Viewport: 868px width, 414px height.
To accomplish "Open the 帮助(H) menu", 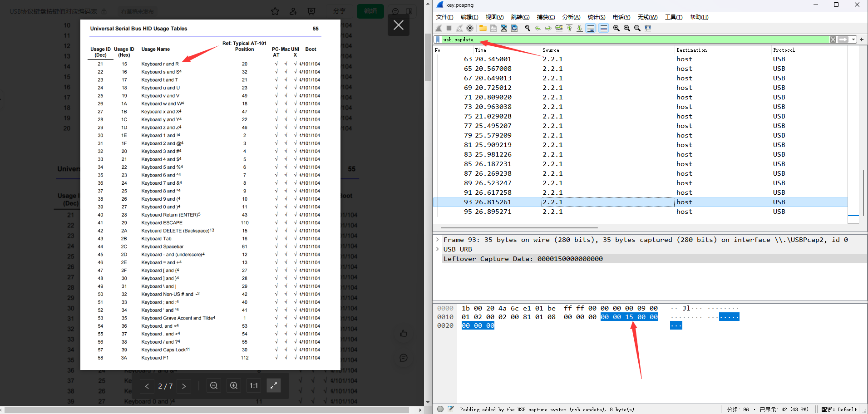I will pyautogui.click(x=699, y=17).
